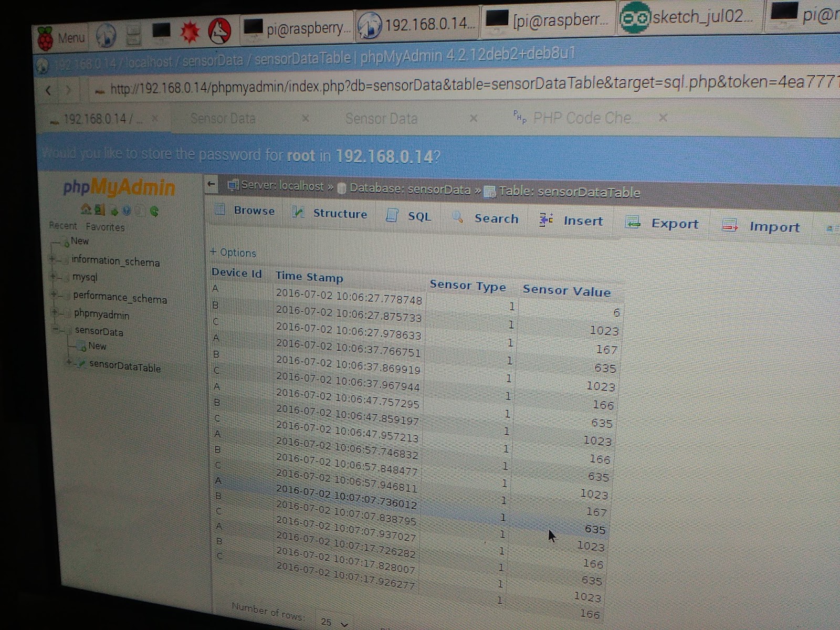Screen dimensions: 840x630
Task: Click the back arrow icon beside the breadcrumb bar
Action: point(212,185)
